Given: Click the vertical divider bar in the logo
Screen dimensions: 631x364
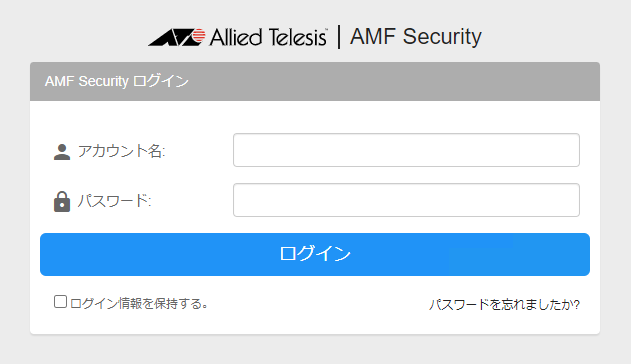Looking at the screenshot, I should (339, 37).
